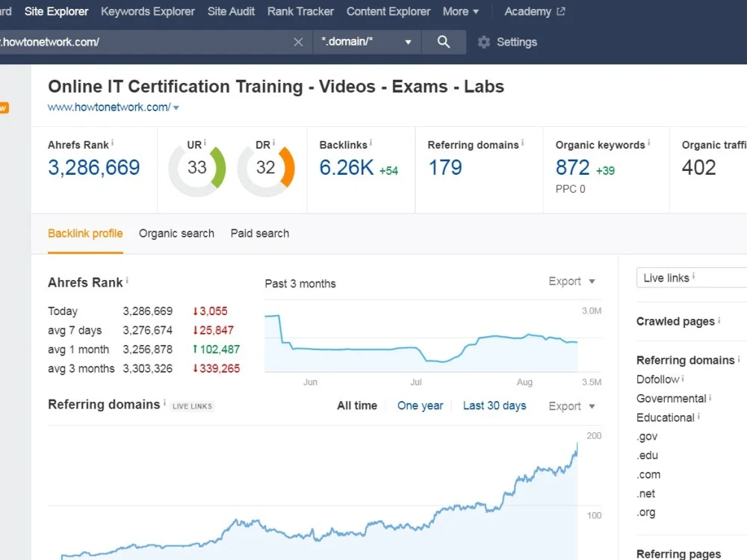Open Site Audit tool

tap(231, 11)
